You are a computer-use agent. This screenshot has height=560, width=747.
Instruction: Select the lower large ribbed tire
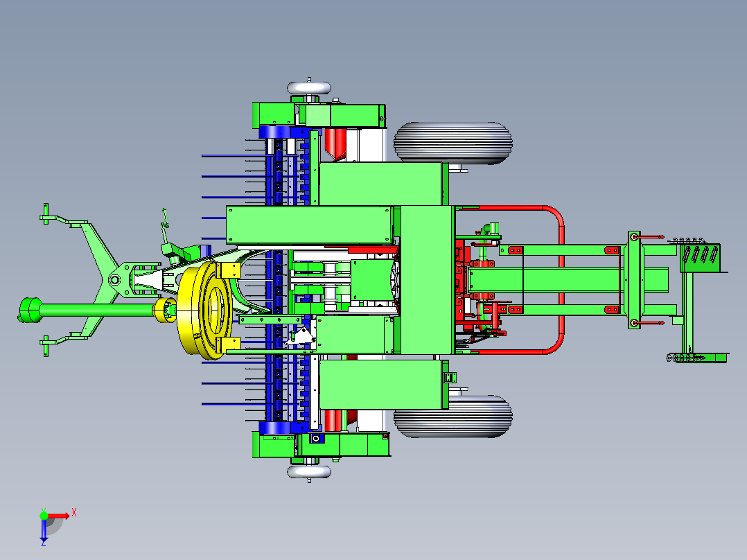coord(452,416)
